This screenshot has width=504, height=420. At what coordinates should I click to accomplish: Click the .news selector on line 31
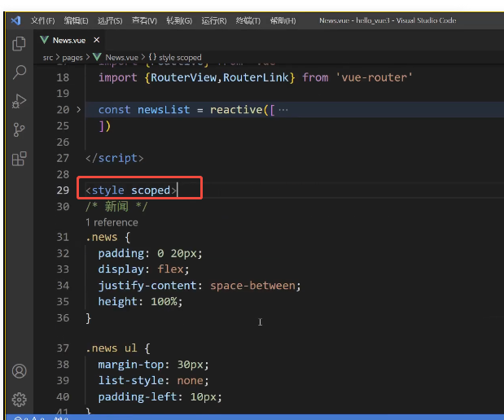click(x=101, y=237)
